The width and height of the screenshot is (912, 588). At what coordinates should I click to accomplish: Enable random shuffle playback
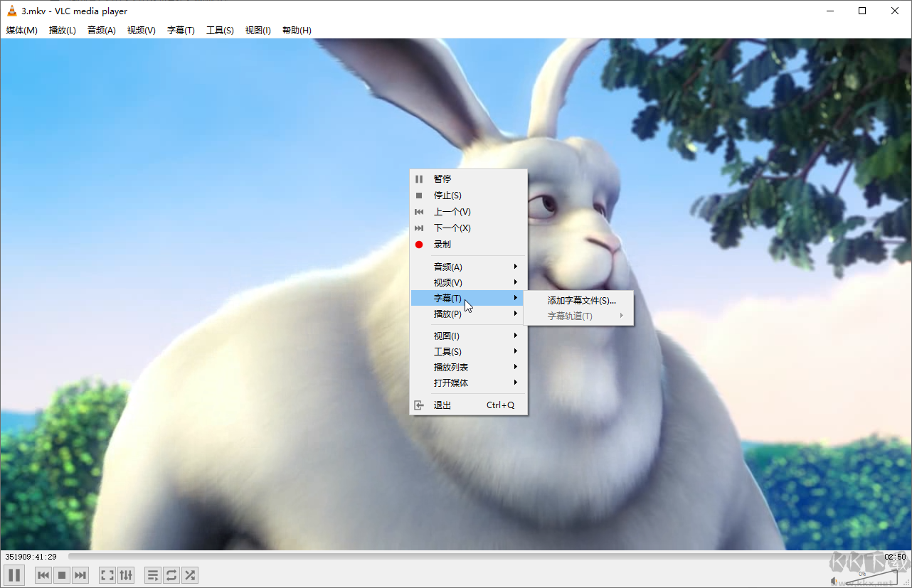tap(190, 574)
